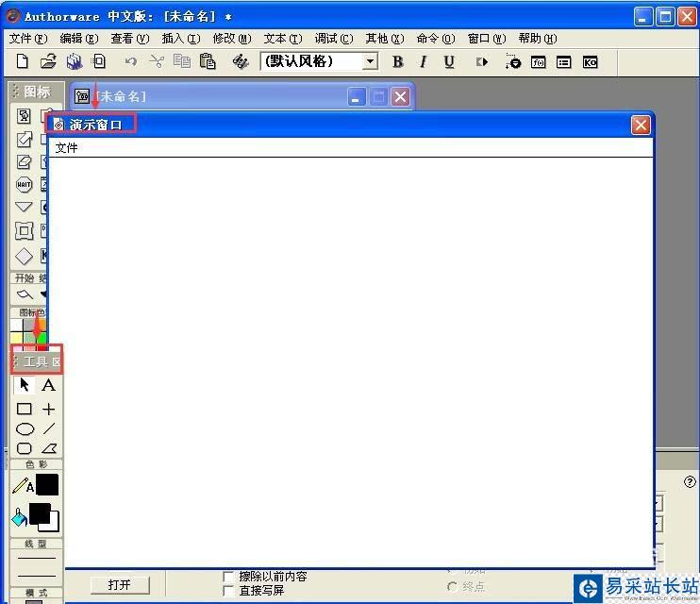700x604 pixels.
Task: Click the Import toolbar icon
Action: 99,61
